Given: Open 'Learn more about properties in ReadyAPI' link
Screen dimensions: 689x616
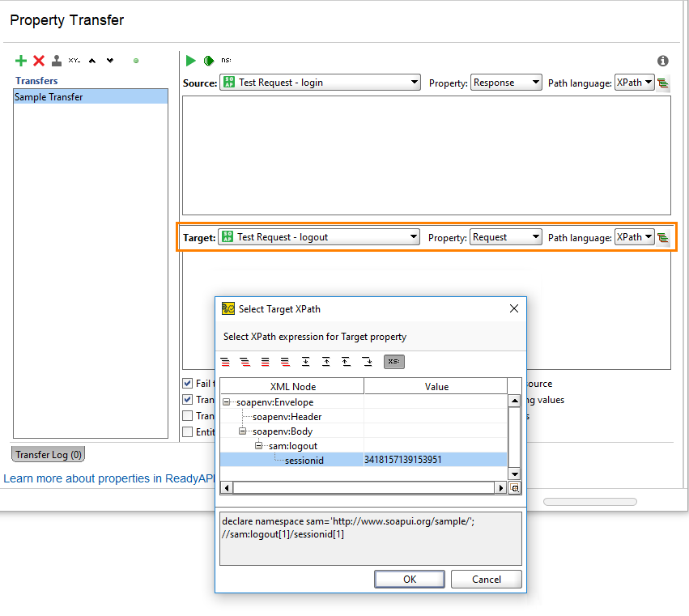Looking at the screenshot, I should coord(109,478).
